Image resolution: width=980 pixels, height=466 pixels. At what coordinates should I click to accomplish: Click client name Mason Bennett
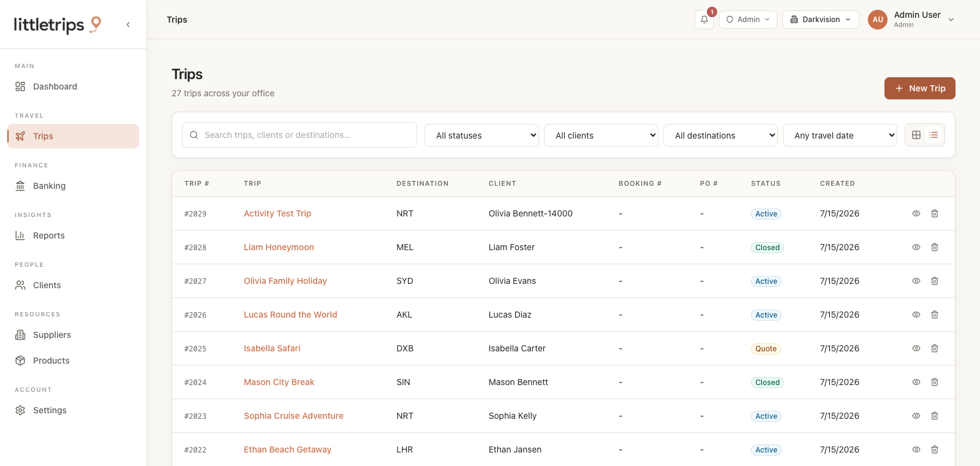pyautogui.click(x=518, y=382)
